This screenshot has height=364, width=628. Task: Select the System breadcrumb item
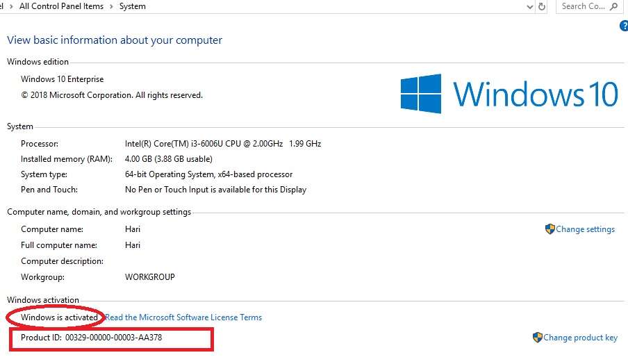coord(133,6)
